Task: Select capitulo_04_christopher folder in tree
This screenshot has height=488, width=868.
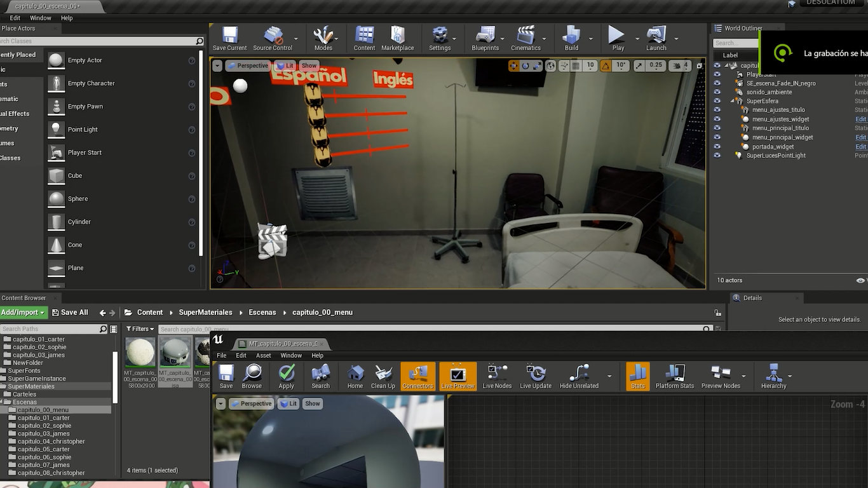Action: [x=51, y=442]
